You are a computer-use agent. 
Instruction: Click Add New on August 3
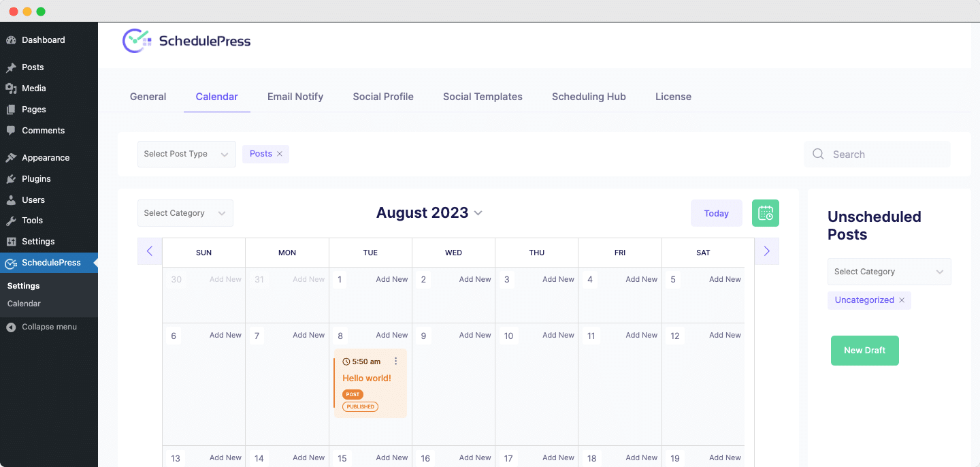[x=558, y=279]
